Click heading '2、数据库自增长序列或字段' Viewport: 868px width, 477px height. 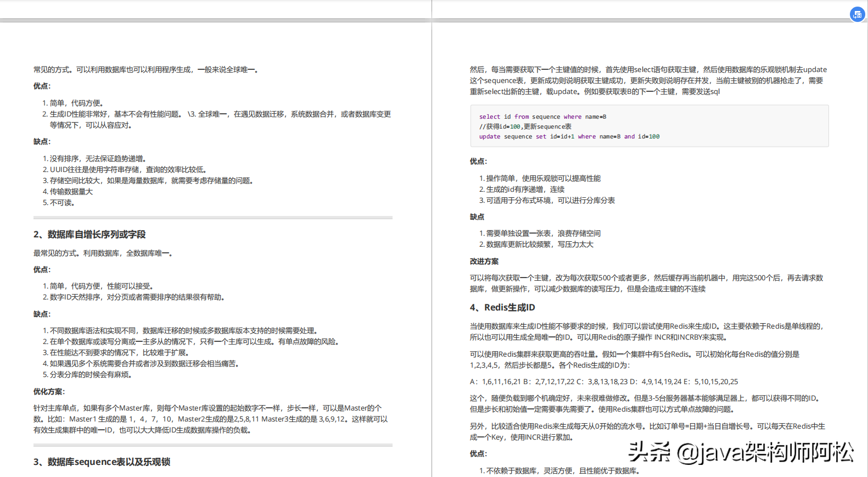click(89, 235)
